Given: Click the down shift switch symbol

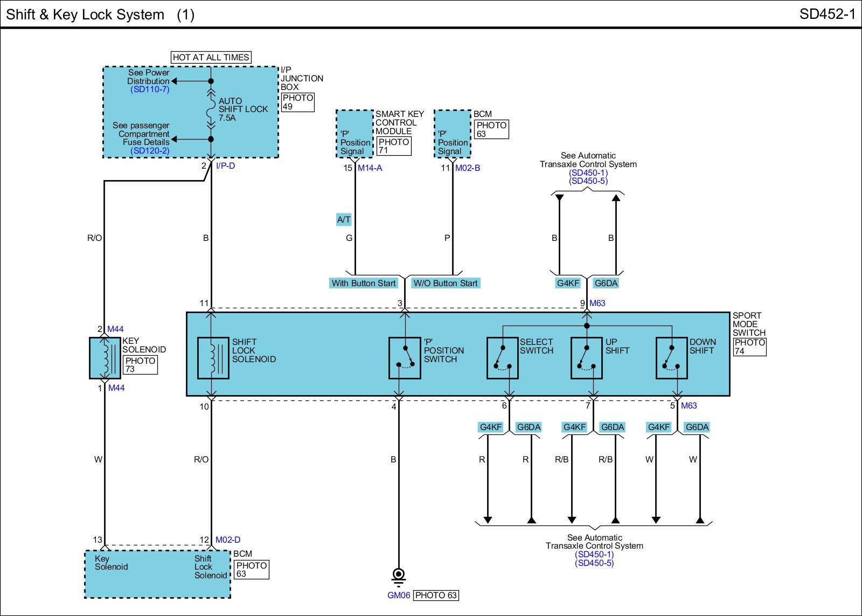Looking at the screenshot, I should (x=671, y=358).
